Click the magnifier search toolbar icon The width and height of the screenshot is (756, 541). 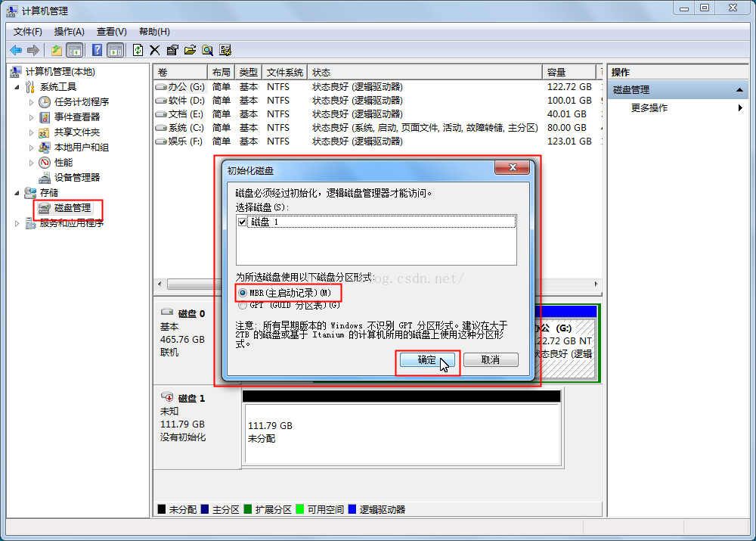tap(207, 50)
